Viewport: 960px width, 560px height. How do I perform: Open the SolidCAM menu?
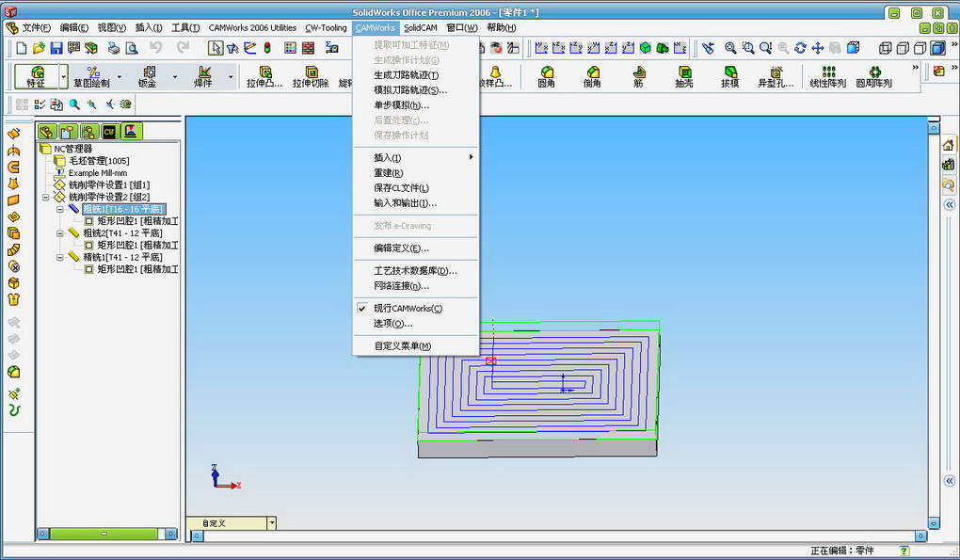(x=421, y=27)
